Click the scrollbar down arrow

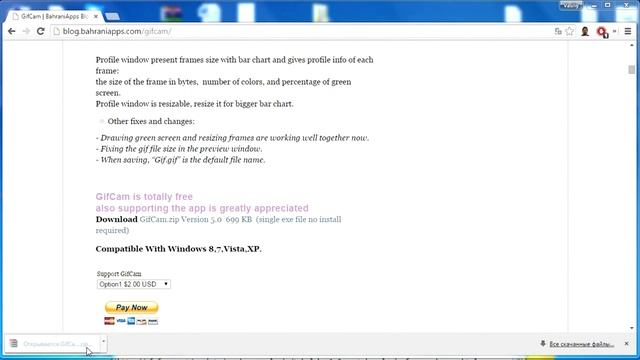(632, 328)
